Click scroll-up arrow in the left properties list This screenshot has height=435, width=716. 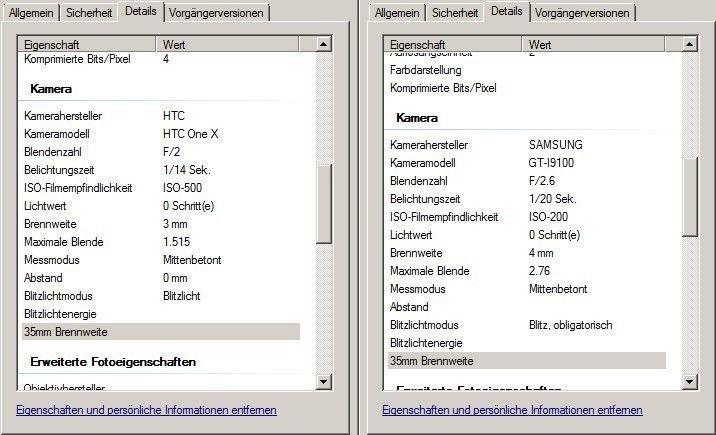(x=323, y=44)
